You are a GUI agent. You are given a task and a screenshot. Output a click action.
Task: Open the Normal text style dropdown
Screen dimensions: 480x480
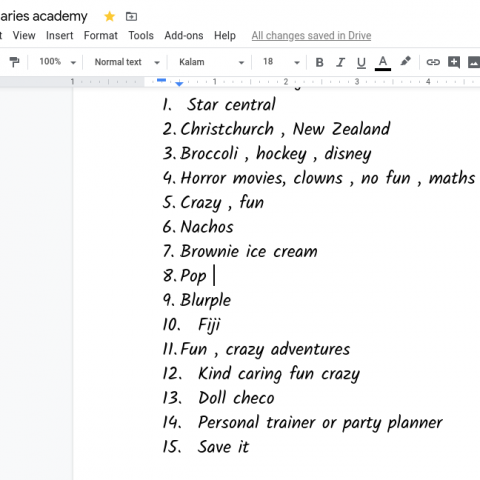pos(127,62)
